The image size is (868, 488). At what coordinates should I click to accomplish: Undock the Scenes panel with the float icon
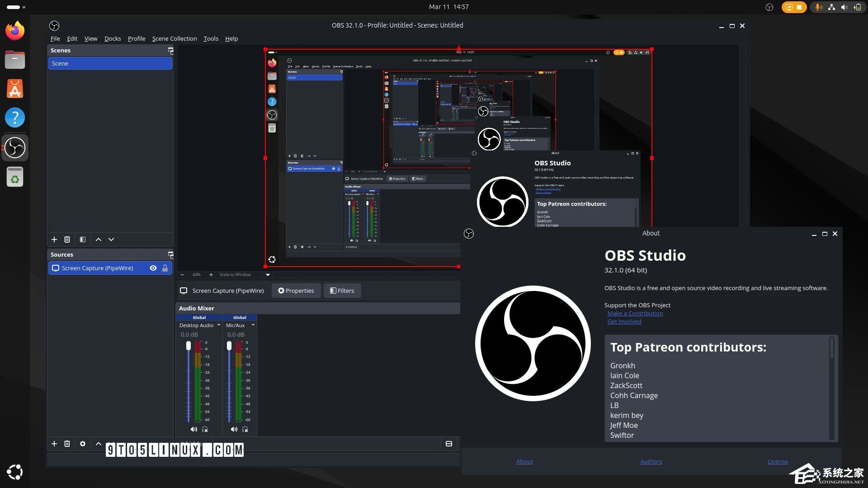tap(170, 50)
